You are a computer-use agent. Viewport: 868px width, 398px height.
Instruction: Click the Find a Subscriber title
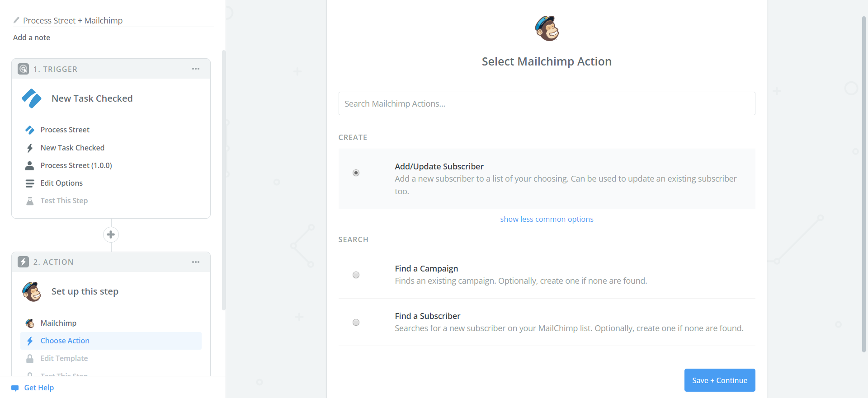428,316
